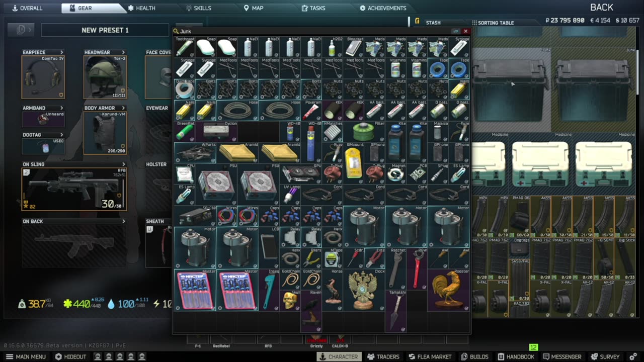Click the Tamatthi kunai knife
This screenshot has width=644, height=362.
click(x=396, y=311)
